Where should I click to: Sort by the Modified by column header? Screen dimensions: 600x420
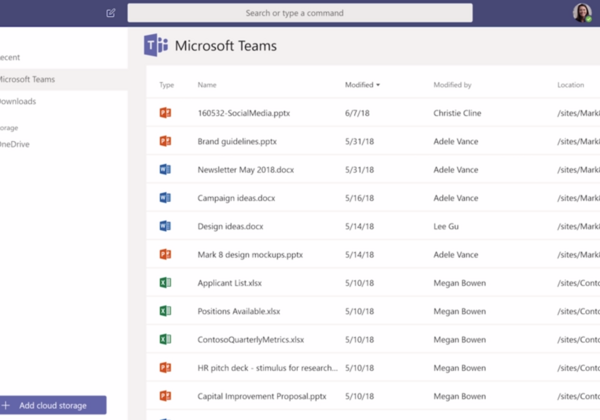tap(452, 85)
